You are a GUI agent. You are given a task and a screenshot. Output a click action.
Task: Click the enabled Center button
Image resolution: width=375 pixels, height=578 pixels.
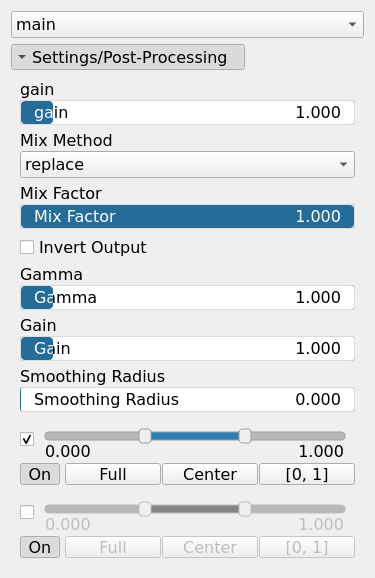pos(210,474)
